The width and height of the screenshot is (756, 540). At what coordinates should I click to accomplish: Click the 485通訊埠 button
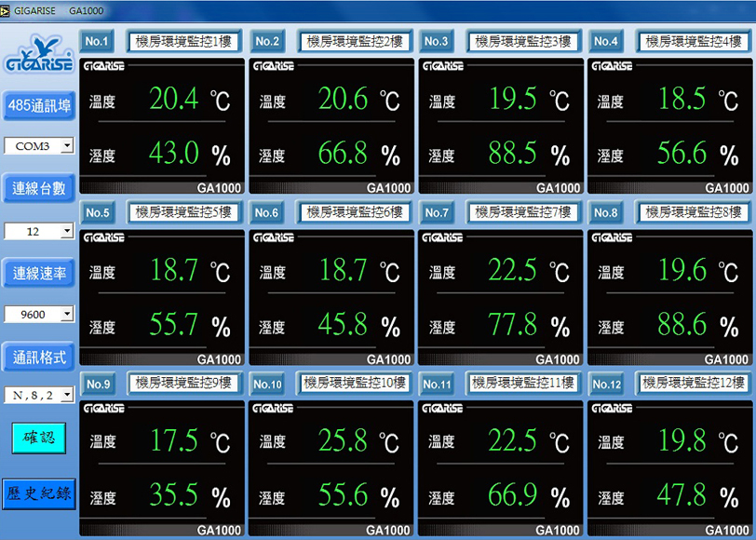(38, 105)
